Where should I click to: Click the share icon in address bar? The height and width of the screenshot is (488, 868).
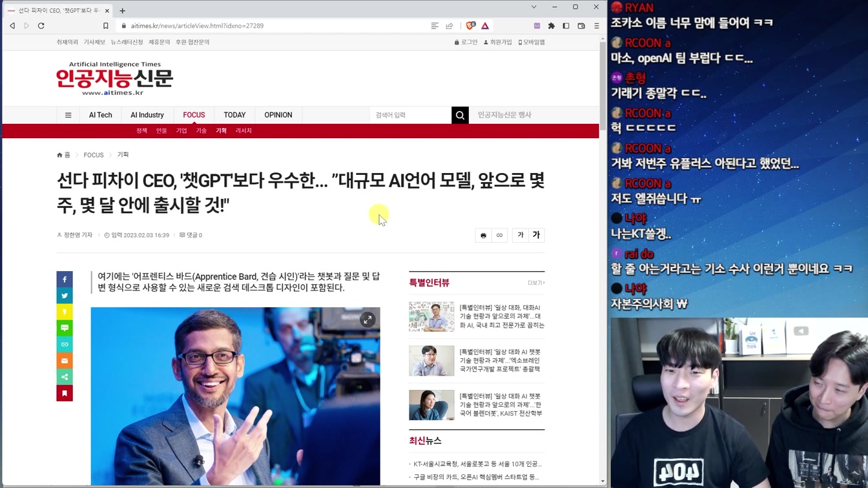(449, 26)
